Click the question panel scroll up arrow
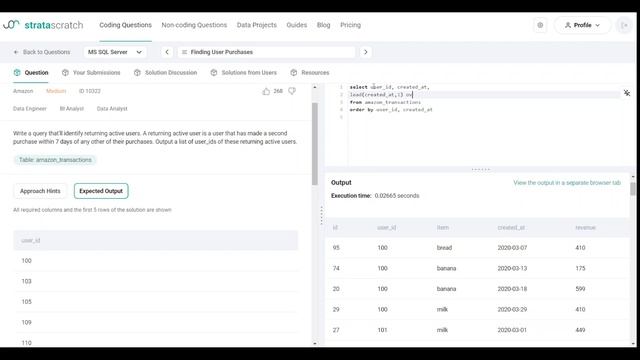 tap(315, 87)
